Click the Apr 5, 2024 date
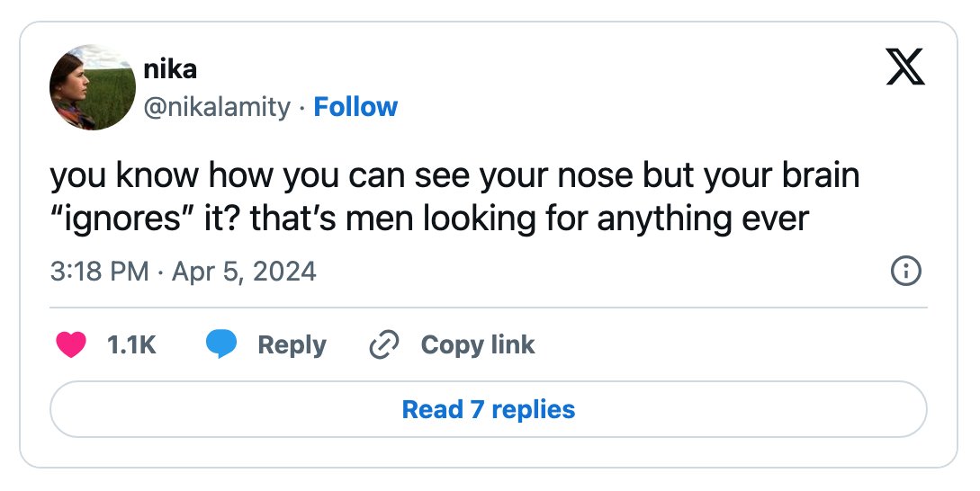980x491 pixels. coord(244,272)
